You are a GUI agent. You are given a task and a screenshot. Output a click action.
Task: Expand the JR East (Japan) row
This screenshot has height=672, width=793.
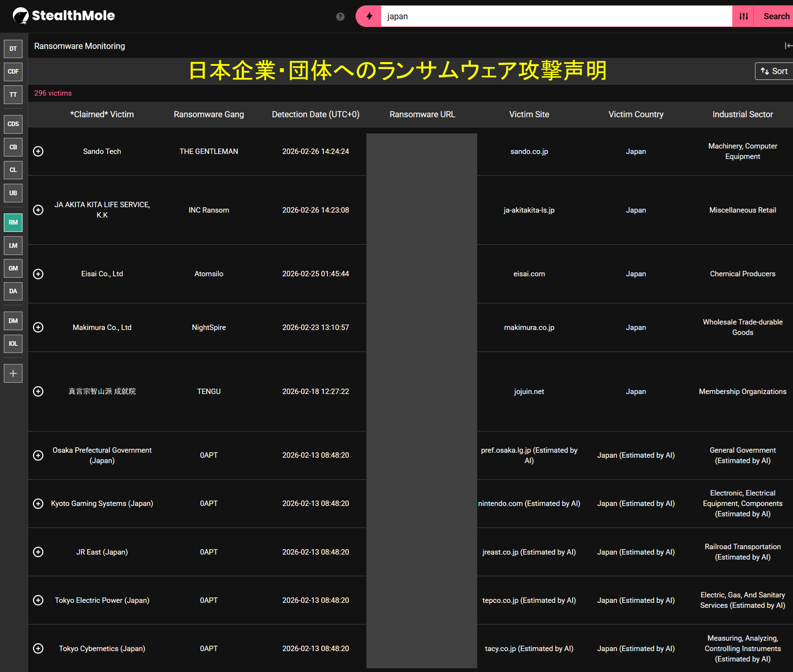pyautogui.click(x=38, y=552)
